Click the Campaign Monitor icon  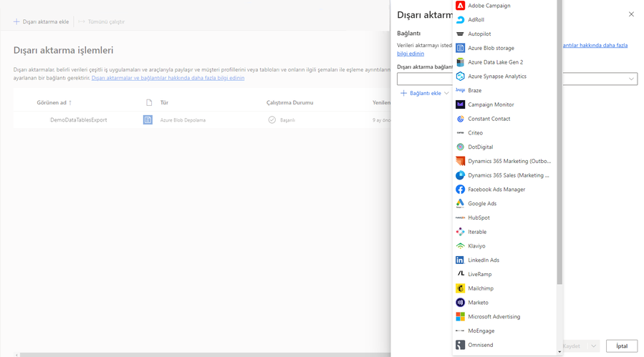pyautogui.click(x=460, y=104)
